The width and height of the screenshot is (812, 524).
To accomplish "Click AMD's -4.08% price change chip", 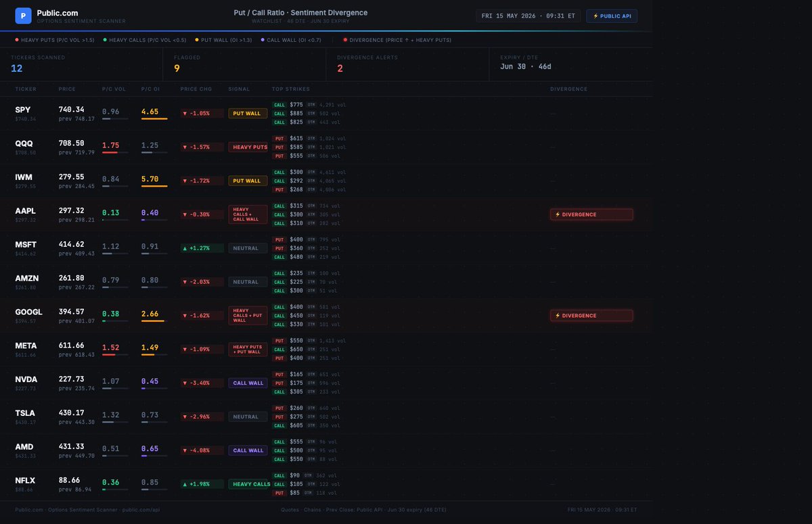I will point(201,450).
